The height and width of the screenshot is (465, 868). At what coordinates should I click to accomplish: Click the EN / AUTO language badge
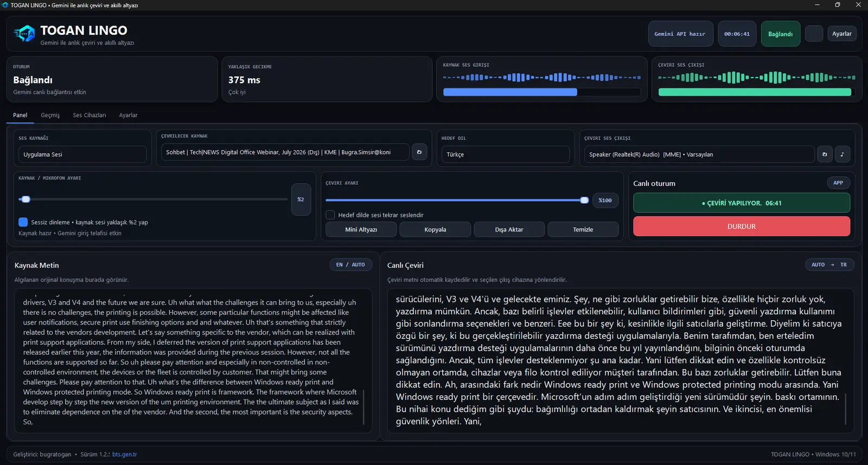[x=350, y=264]
